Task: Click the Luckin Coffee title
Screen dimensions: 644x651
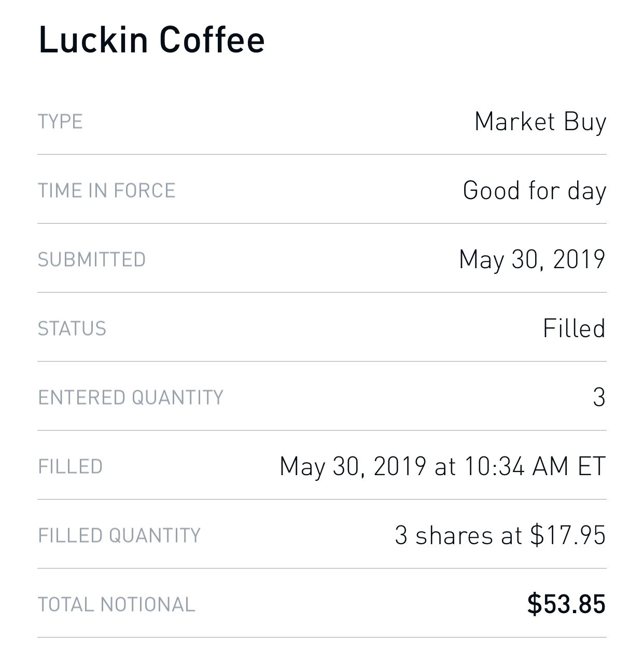Action: (x=152, y=39)
